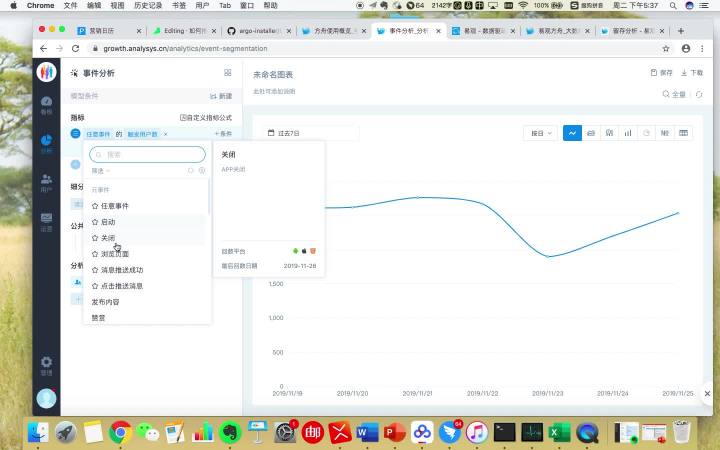Favorite the 消息推送成功 event with its star
The image size is (720, 450).
tap(95, 270)
